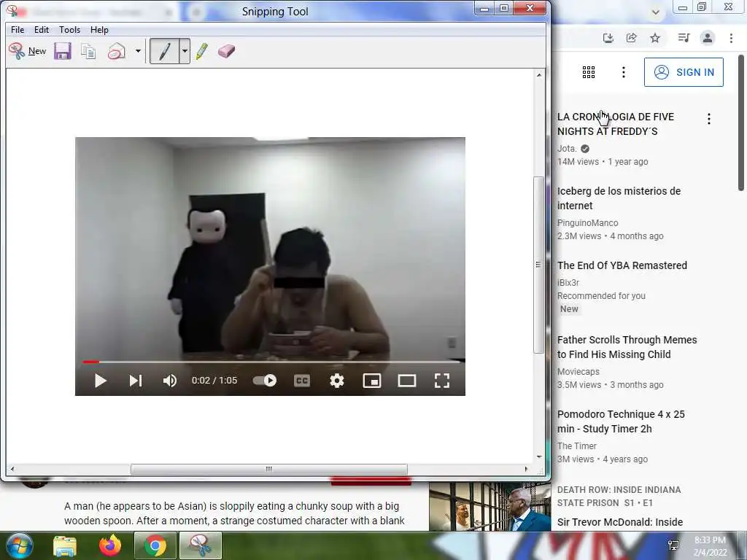The height and width of the screenshot is (560, 747).
Task: Toggle closed captions CC button
Action: click(302, 381)
